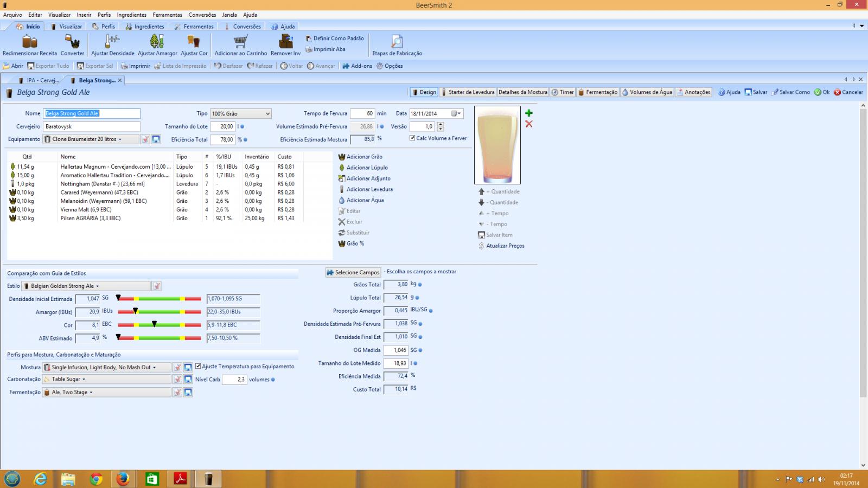Click save icon beside Fermentação profile

coord(188,392)
